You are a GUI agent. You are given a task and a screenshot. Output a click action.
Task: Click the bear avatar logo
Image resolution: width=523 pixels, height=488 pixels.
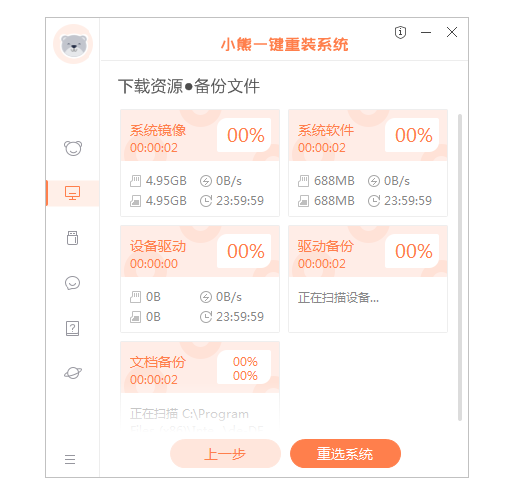tap(73, 44)
